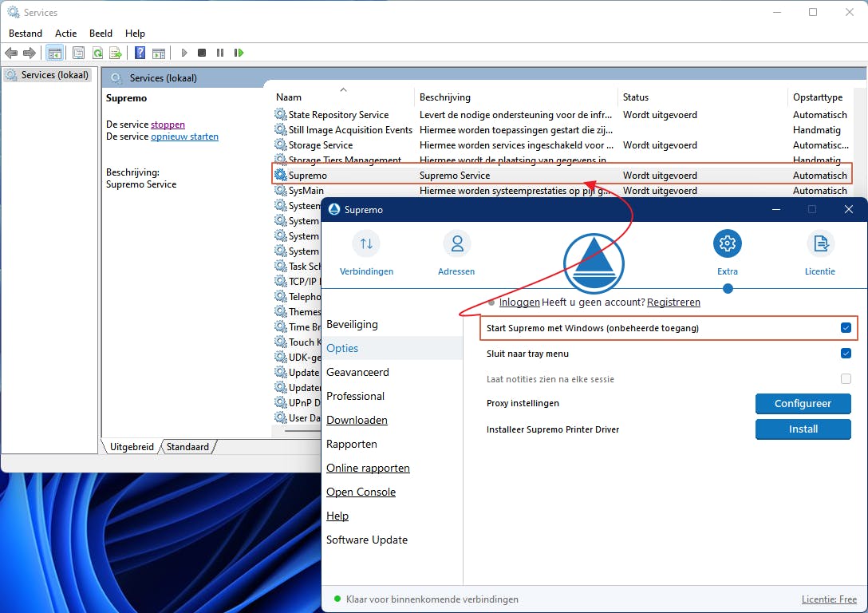Screen dimensions: 868x613
Task: Open the Licentie icon in Supremo
Action: pos(819,244)
